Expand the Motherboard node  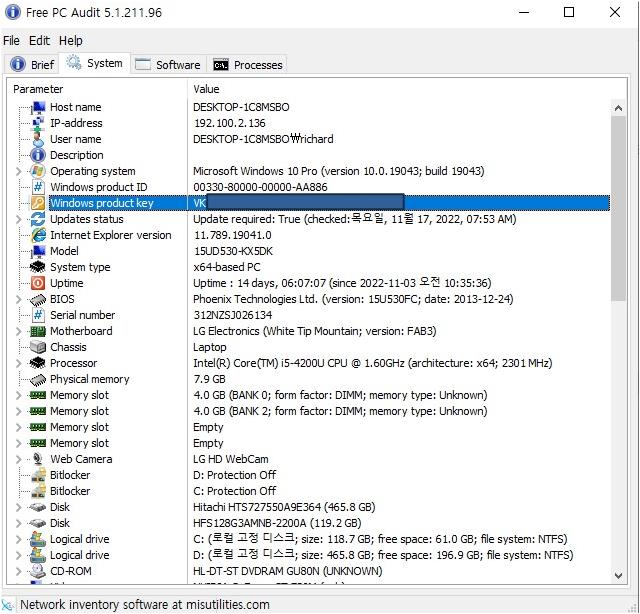click(x=18, y=331)
